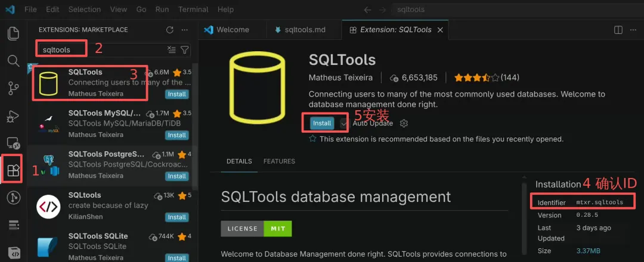Viewport: 644px width, 262px height.
Task: Switch to the DETAILS tab
Action: 239,161
